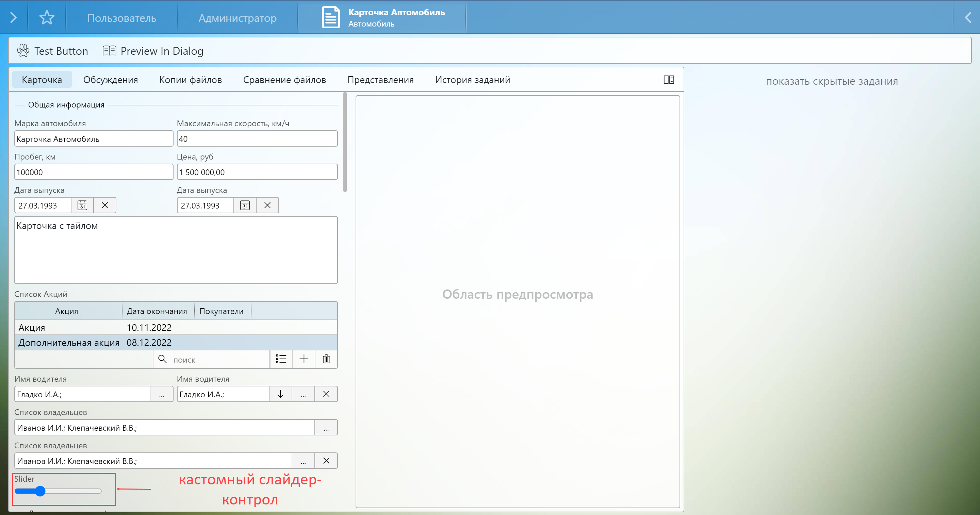Open the Имя водителя dropdown arrow
The width and height of the screenshot is (980, 515).
[280, 394]
